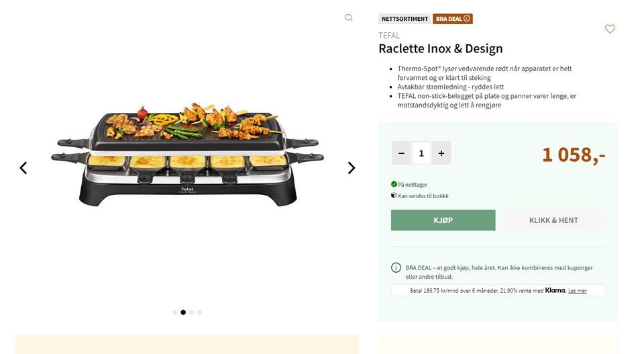Viewport: 644px width, 354px height.
Task: Click the magnifier zoom icon above image
Action: pyautogui.click(x=349, y=18)
